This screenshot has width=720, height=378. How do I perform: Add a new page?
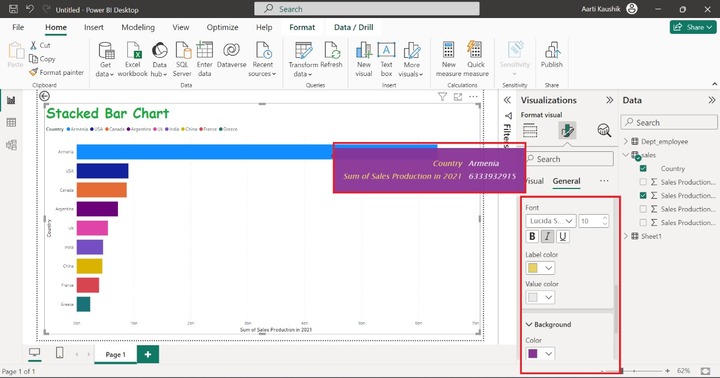tap(148, 355)
